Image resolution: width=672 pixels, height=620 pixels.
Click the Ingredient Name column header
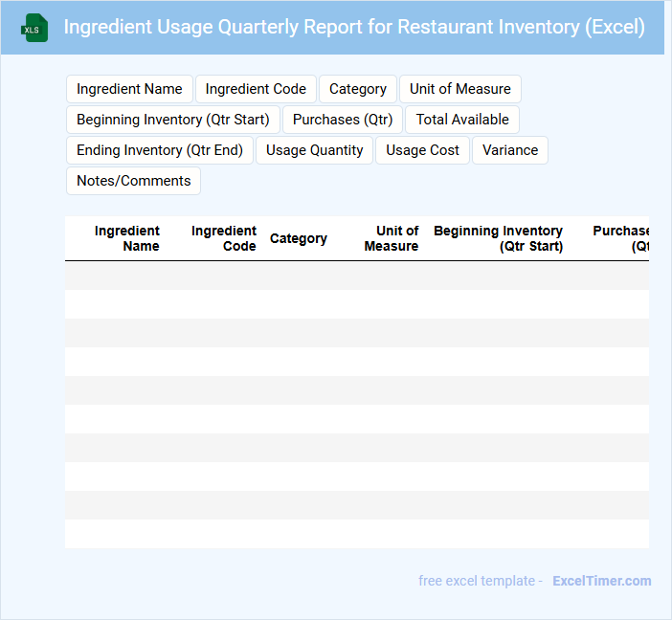tap(127, 238)
